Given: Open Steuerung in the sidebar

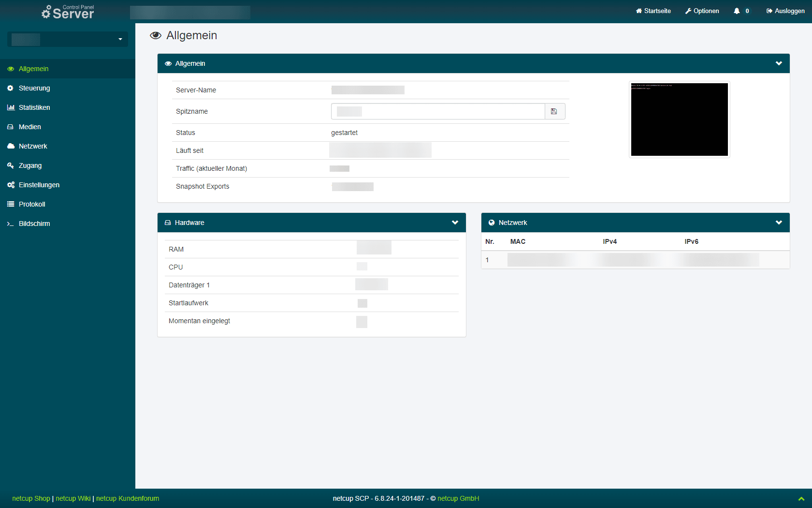Looking at the screenshot, I should click(x=34, y=88).
